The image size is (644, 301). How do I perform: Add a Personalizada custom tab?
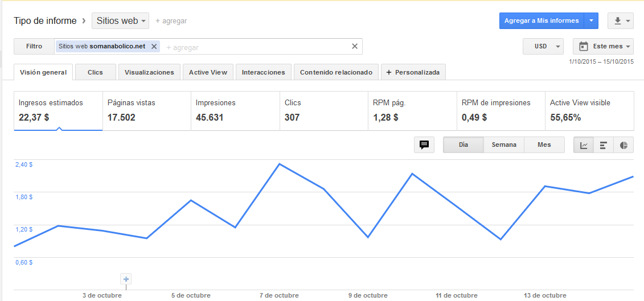coord(413,72)
